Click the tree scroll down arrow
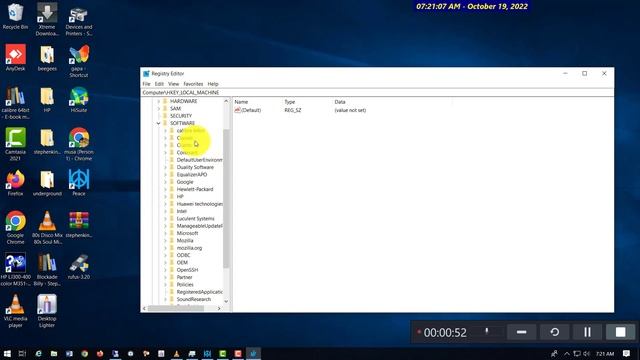The image size is (640, 360). pos(226,302)
